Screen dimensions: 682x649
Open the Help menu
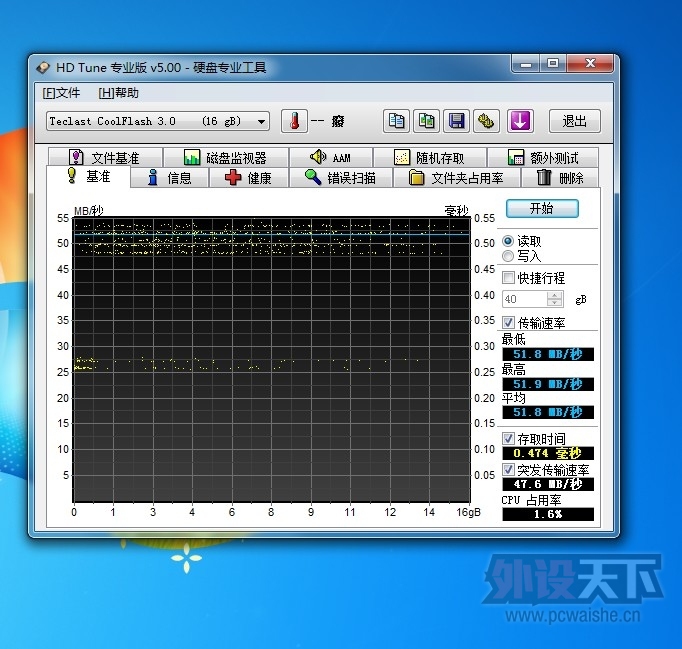(x=118, y=93)
